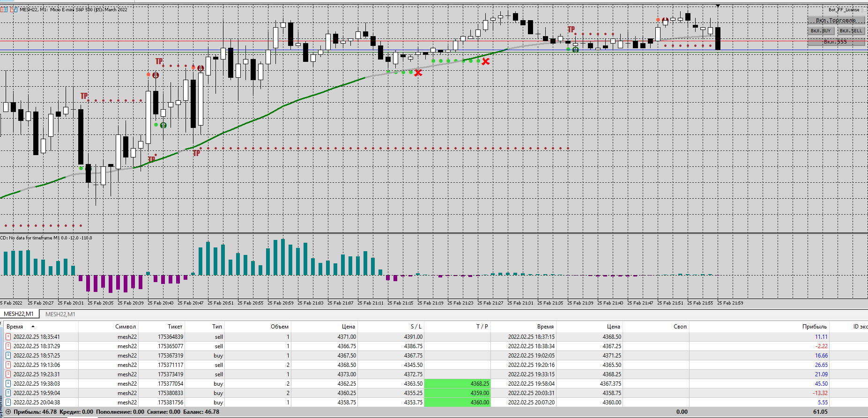
Task: Click the 25 Feb 21:59 time axis label
Action: click(730, 303)
